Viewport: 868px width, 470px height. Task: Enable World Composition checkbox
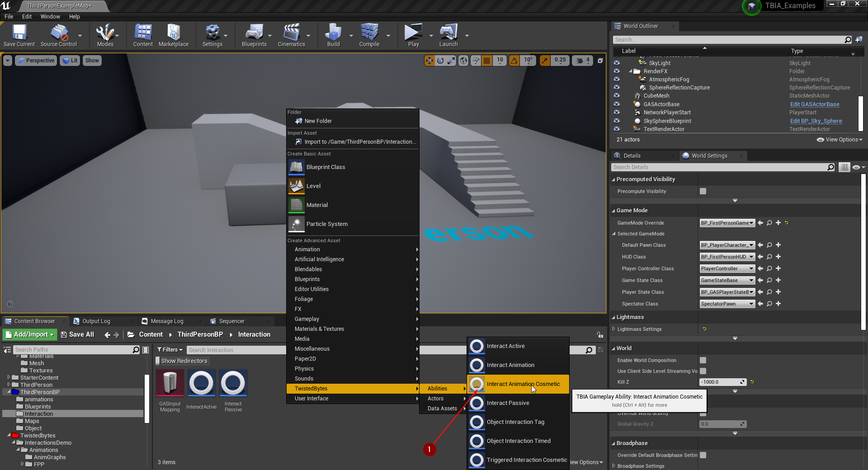click(703, 360)
